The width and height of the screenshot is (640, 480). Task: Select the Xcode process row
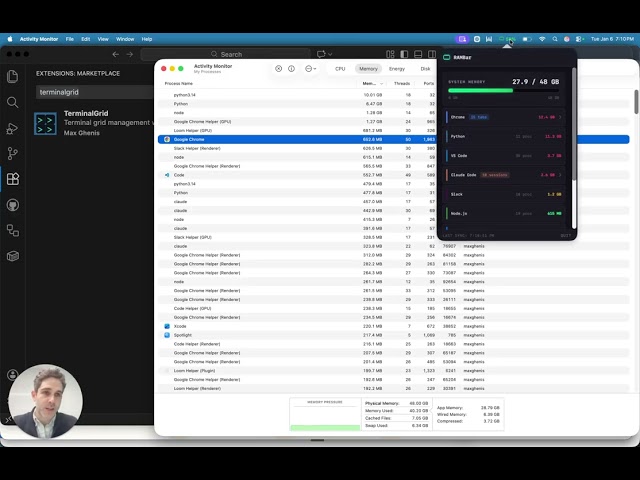(x=393, y=326)
